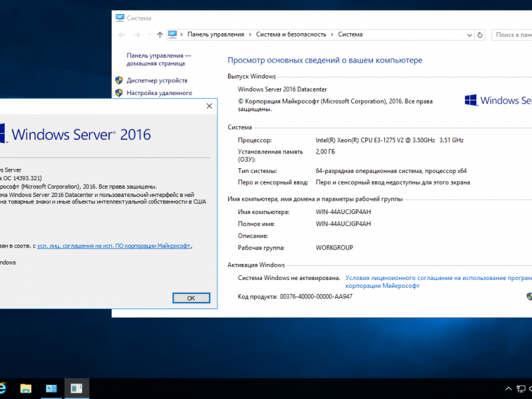532x399 pixels.
Task: Switch to the winver taskbar button
Action: 76,388
